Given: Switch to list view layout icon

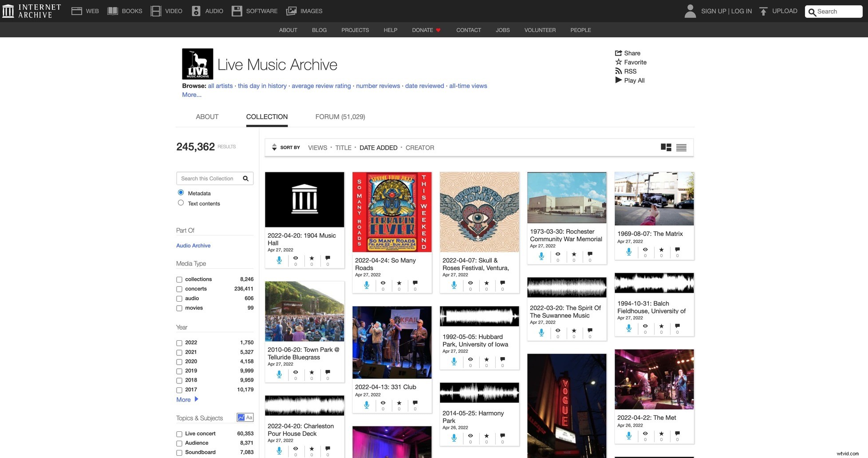Looking at the screenshot, I should point(682,147).
